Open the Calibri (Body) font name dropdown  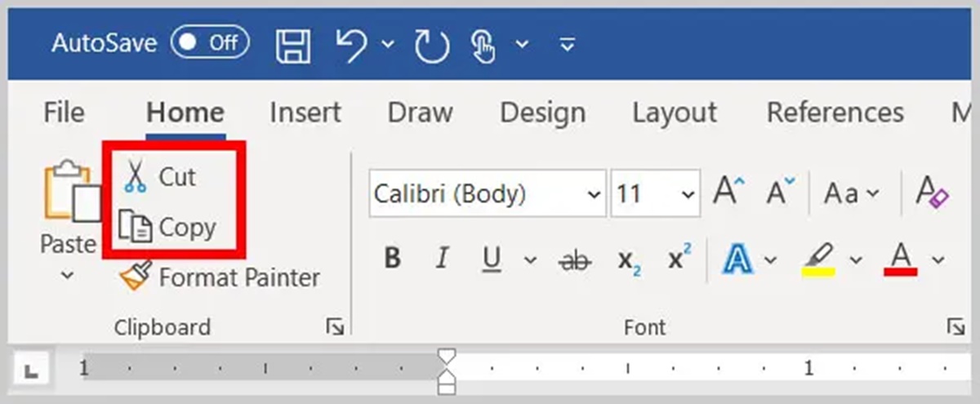tap(593, 194)
